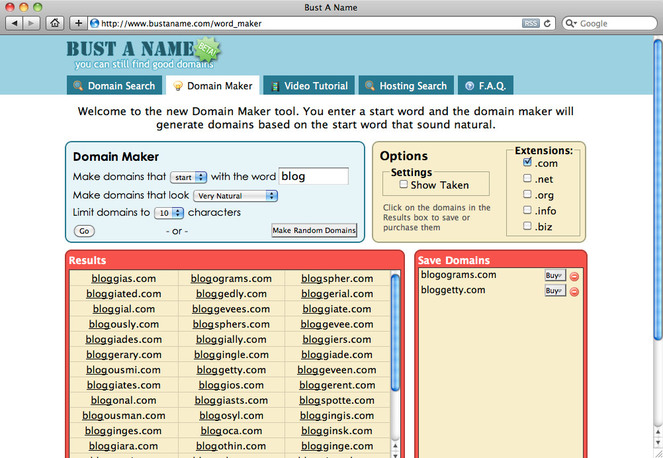Remove blogograms.com from saved domains
Viewport: 663px width, 458px height.
coord(574,277)
